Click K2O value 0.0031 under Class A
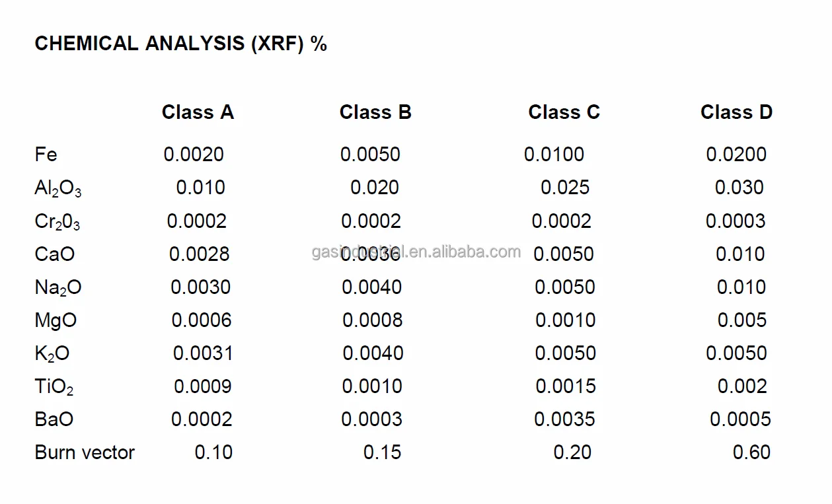Viewport: 832px width, 504px height. [x=203, y=353]
